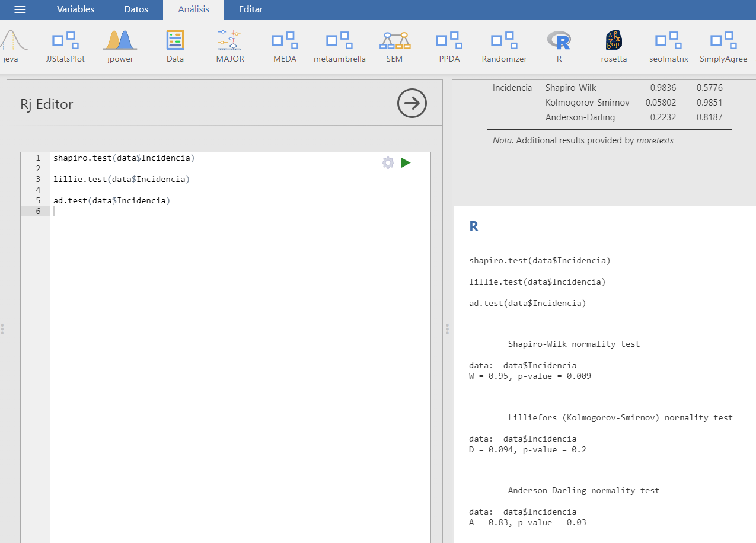
Task: Open the PPDA module
Action: pos(449,46)
